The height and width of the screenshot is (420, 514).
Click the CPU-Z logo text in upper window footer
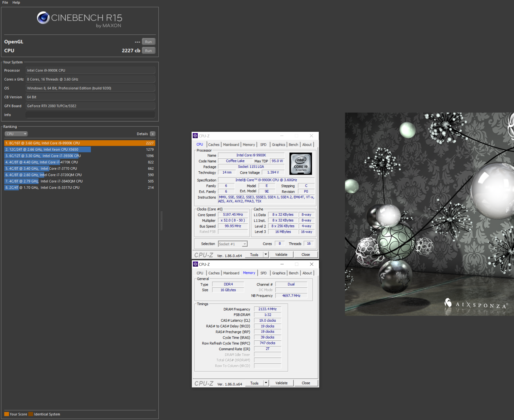204,255
